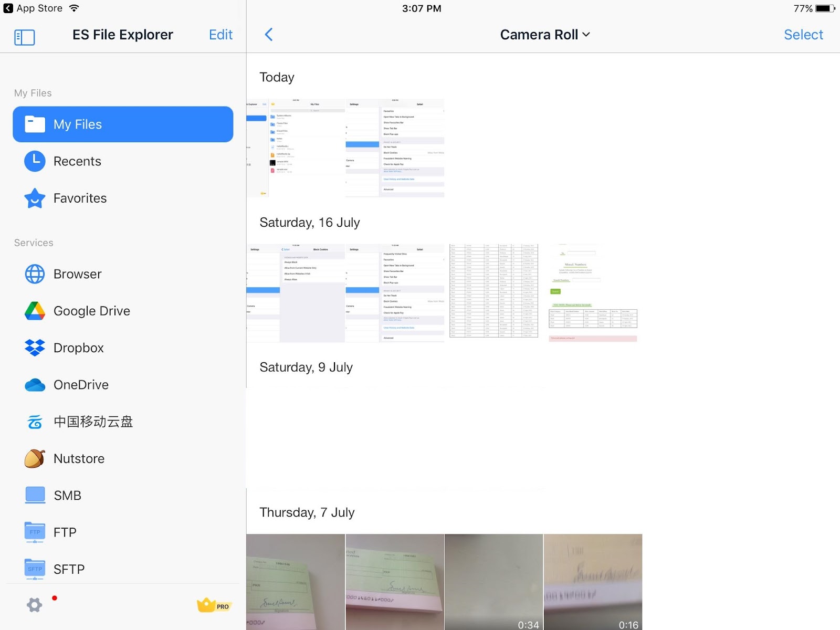Open 16 July green document screenshot
Screen dimensions: 840x630
tap(593, 293)
